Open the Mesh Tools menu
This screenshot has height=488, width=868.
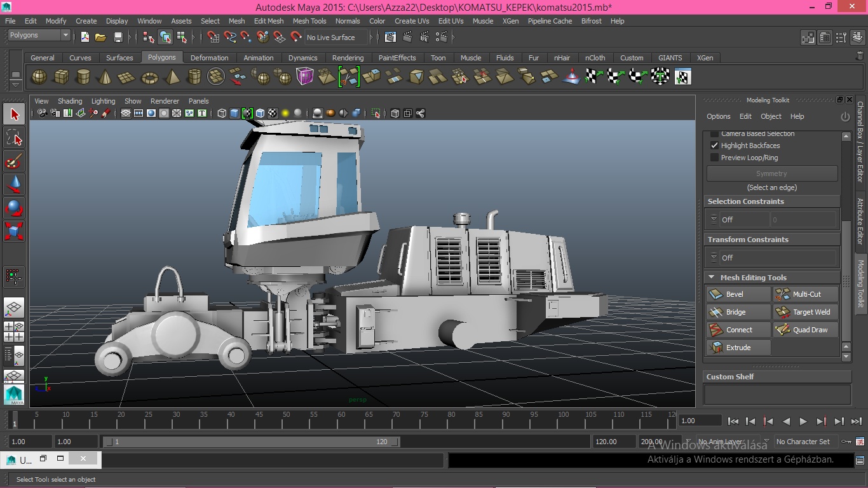tap(309, 21)
